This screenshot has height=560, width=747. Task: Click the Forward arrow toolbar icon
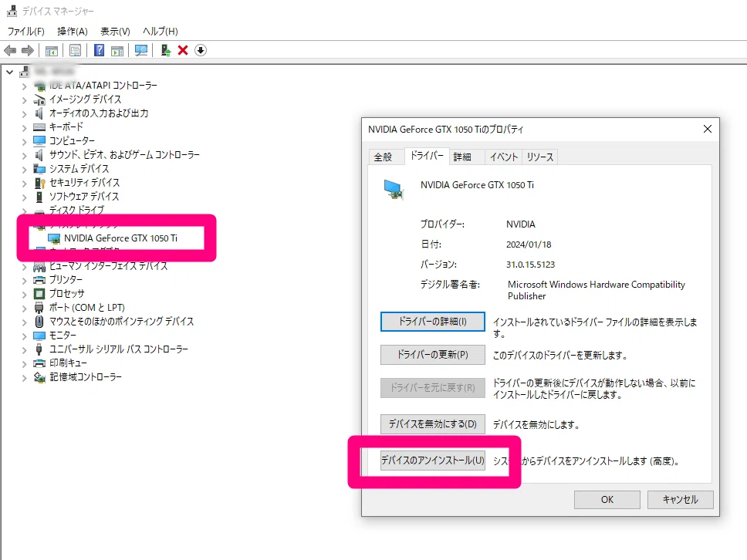coord(28,50)
